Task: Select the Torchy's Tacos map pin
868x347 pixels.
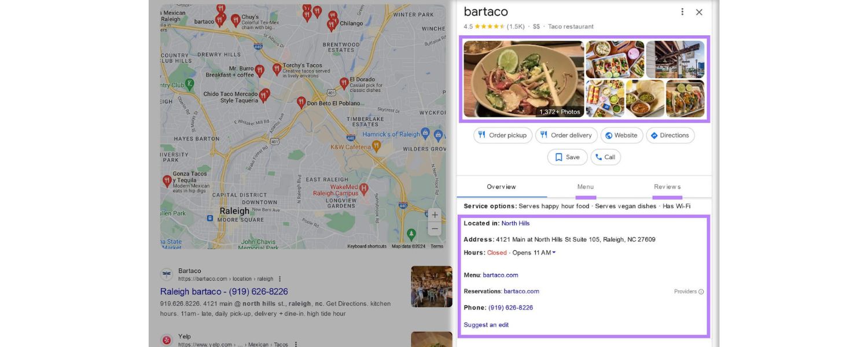Action: (x=277, y=69)
